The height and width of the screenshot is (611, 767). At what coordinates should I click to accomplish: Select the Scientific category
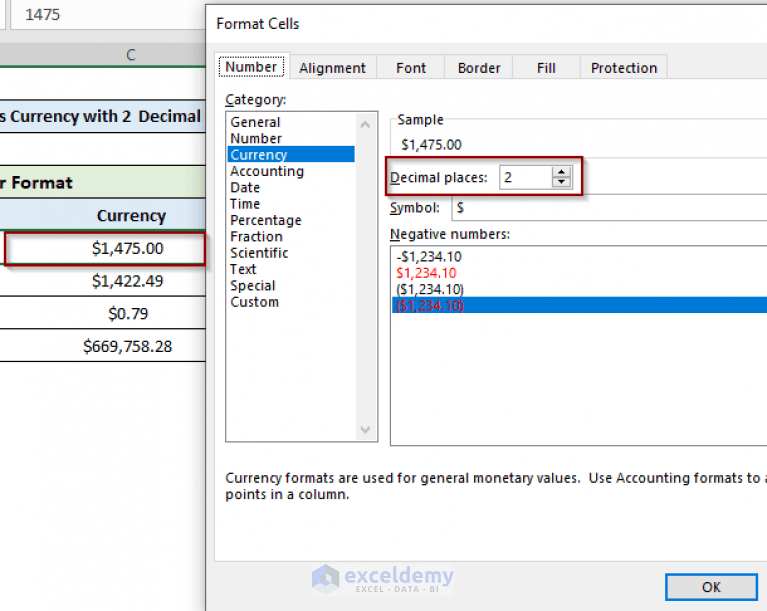(x=291, y=252)
